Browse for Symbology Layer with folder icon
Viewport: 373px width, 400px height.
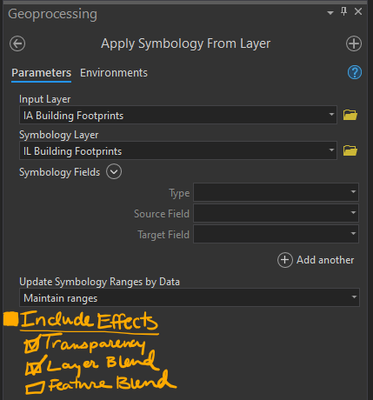pyautogui.click(x=350, y=151)
